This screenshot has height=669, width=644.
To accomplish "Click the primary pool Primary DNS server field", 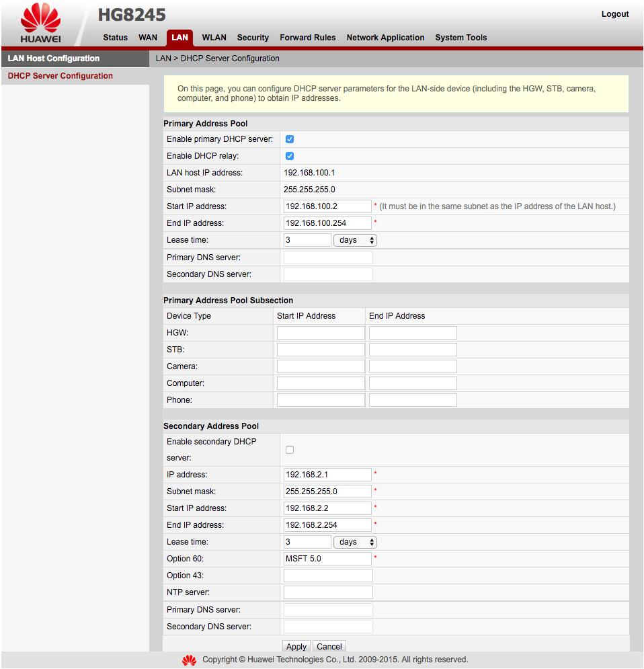I will pos(328,258).
